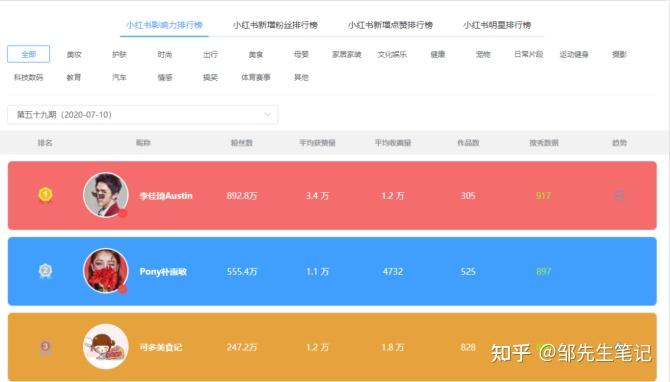The height and width of the screenshot is (382, 670).
Task: Click the trend icon in 李佳琦Austin's row
Action: [619, 196]
